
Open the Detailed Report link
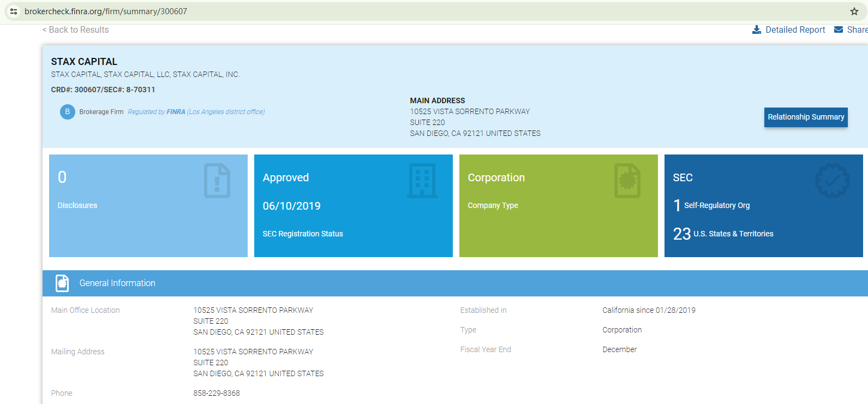point(795,30)
